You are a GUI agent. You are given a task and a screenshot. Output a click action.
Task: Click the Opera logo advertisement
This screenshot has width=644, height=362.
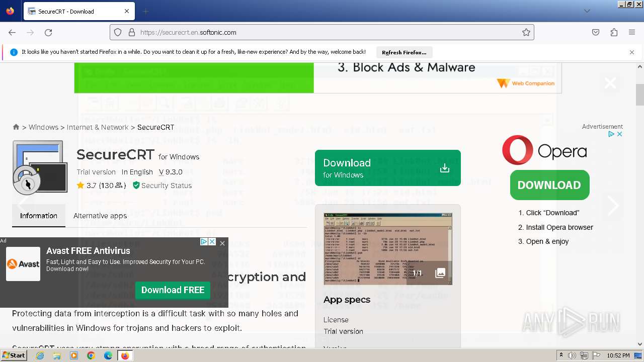[544, 150]
